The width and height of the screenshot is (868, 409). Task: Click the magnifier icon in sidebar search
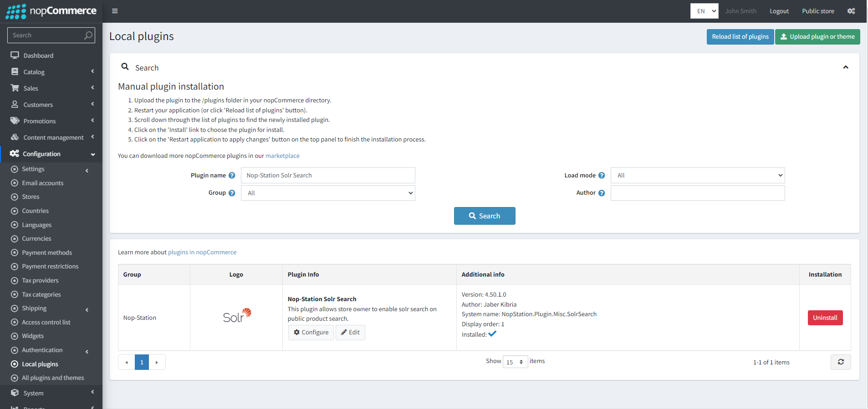88,35
